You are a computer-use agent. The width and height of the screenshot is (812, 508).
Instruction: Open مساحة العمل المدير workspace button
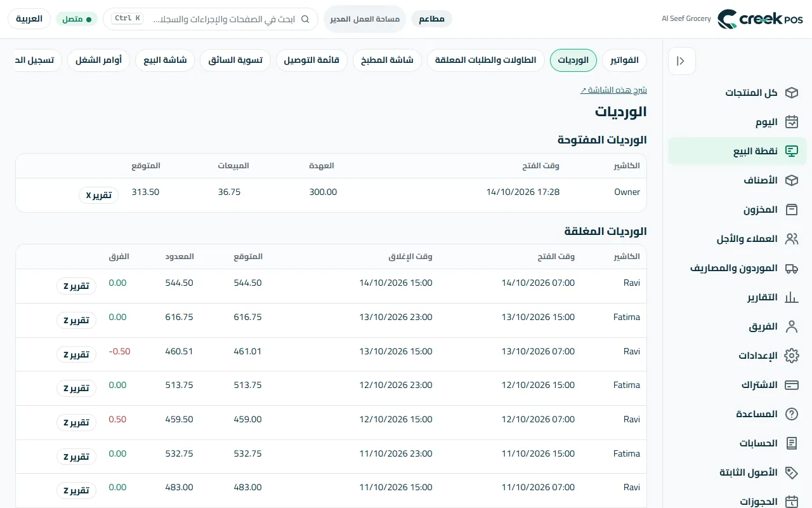pyautogui.click(x=365, y=19)
